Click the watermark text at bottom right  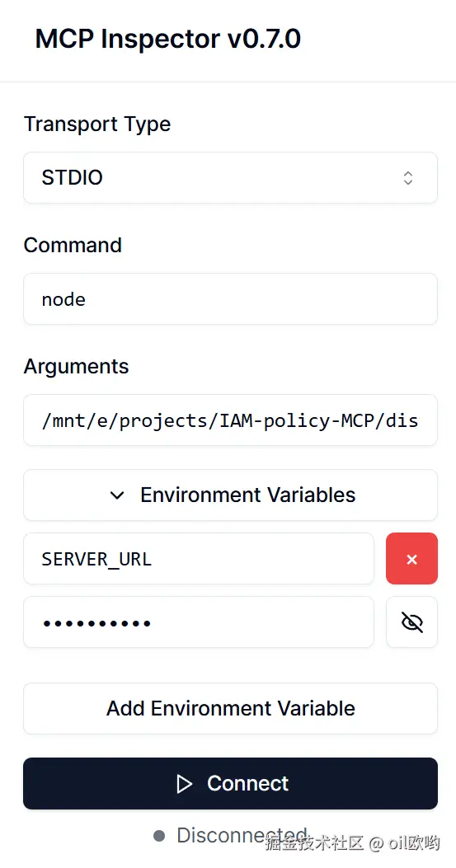[352, 843]
